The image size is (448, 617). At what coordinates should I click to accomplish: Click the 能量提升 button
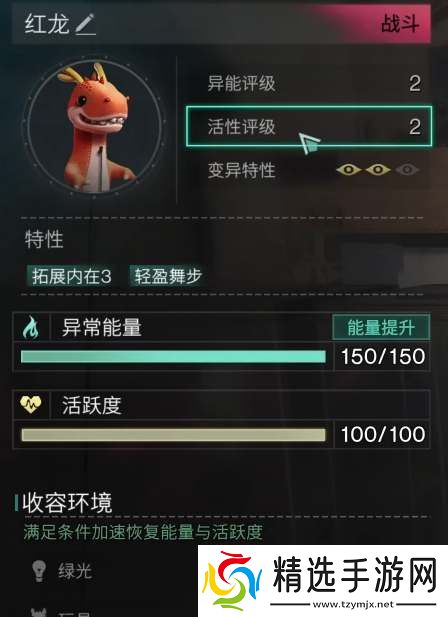(381, 327)
